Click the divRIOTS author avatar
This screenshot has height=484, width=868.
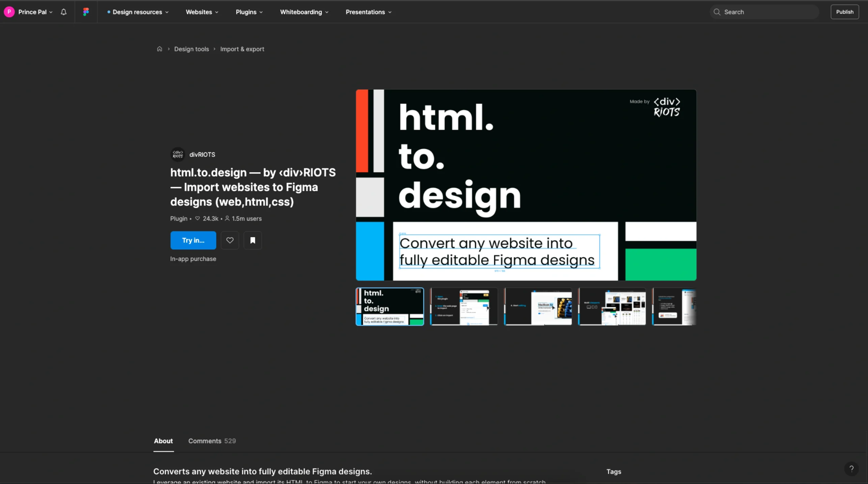point(178,154)
